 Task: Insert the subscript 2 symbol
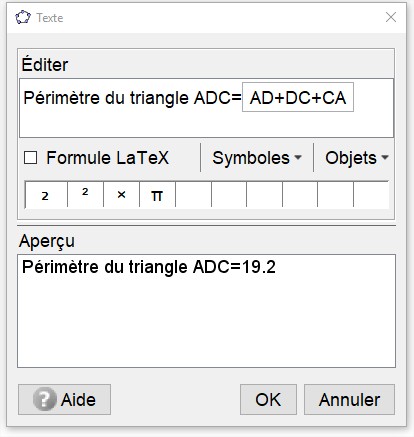click(46, 195)
